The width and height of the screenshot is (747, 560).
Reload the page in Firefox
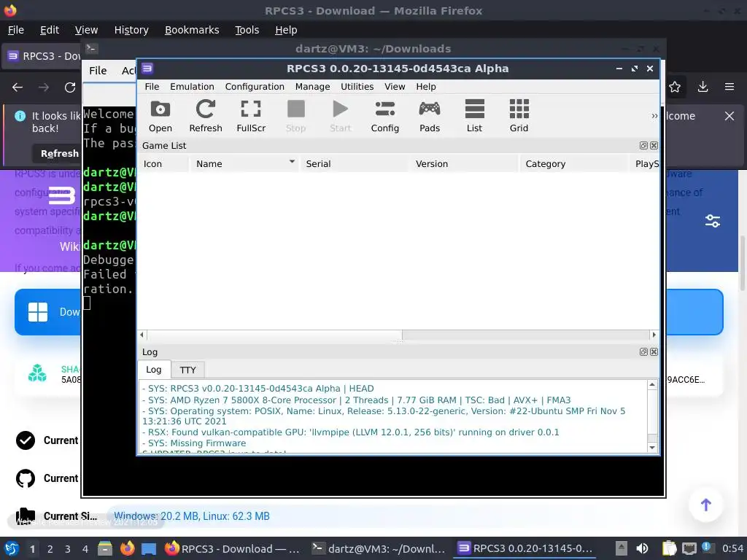coord(70,87)
